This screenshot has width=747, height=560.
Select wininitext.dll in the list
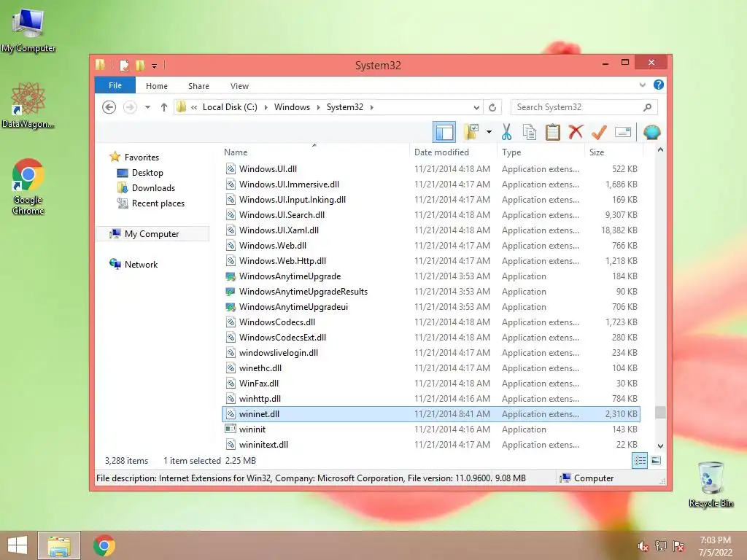[431, 444]
